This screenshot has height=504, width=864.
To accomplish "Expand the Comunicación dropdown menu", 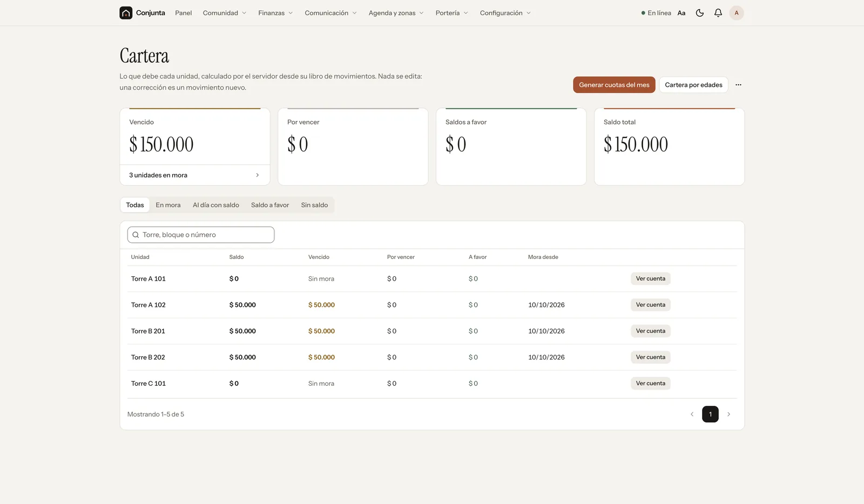I will tap(330, 13).
